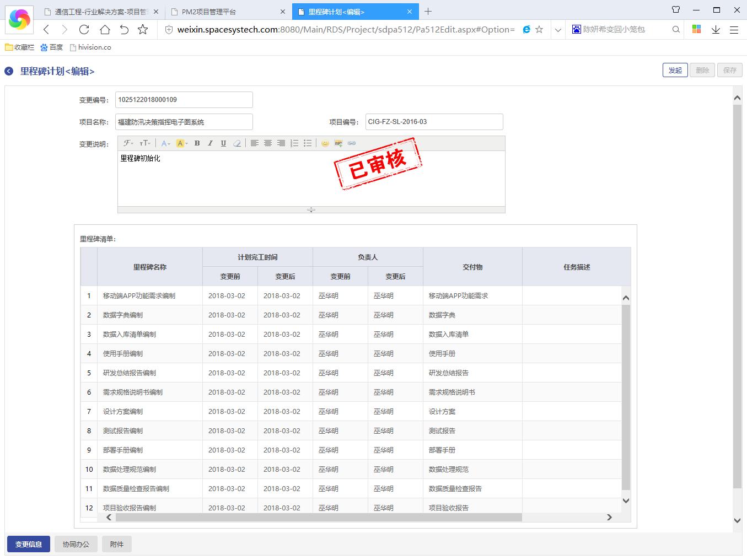Screen dimensions: 747x560
Task: Toggle bold formatting in the editor
Action: 197,143
